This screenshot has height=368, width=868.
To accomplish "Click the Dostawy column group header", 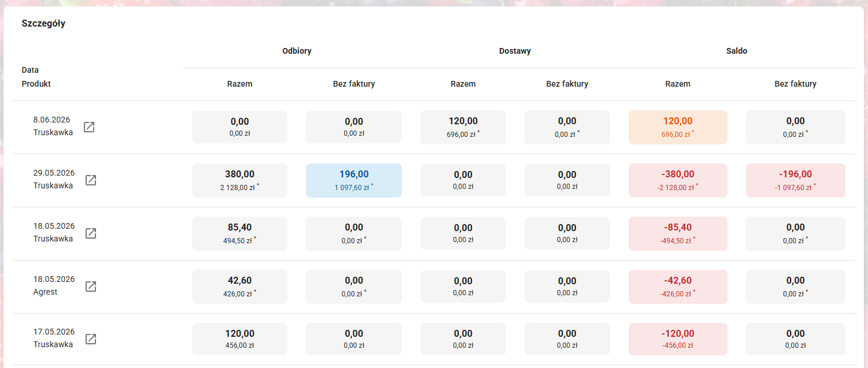I will [x=515, y=51].
